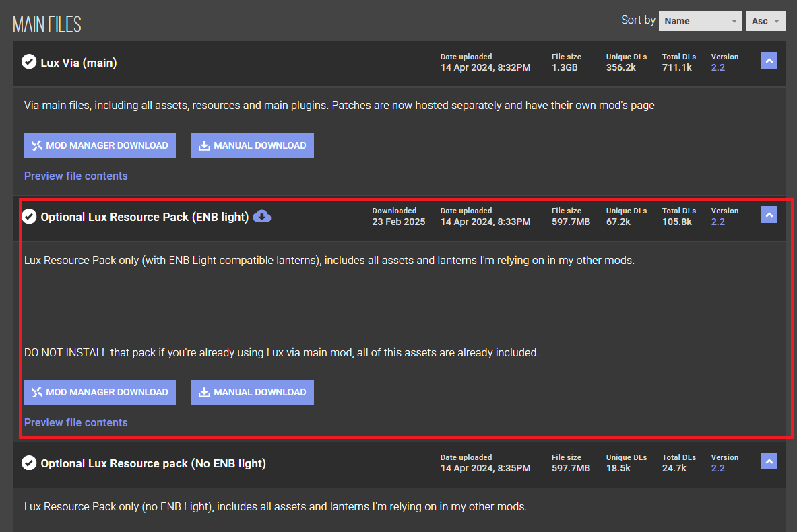Click the DO NOT INSTALL warning text

click(x=282, y=353)
